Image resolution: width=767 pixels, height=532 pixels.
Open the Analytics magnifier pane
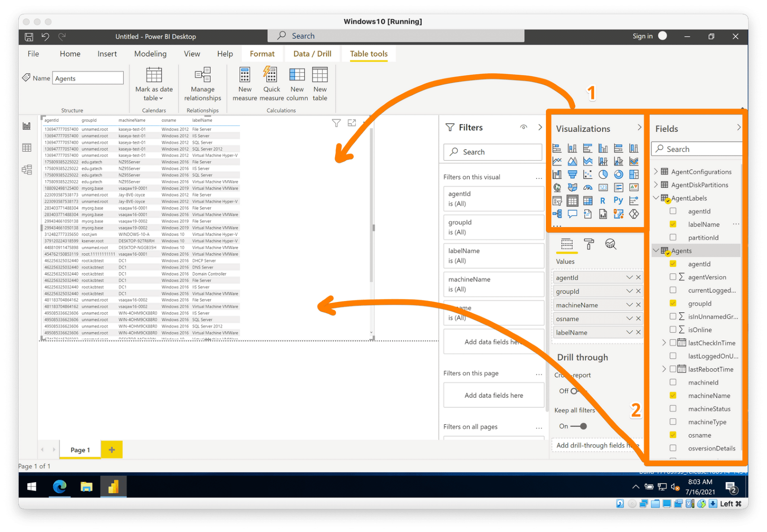610,244
